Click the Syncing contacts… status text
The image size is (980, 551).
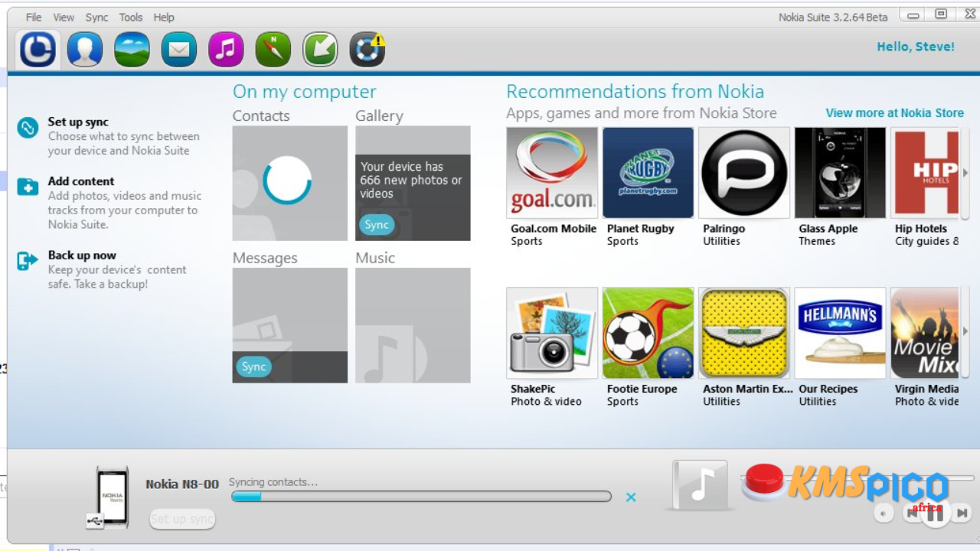[x=273, y=482]
